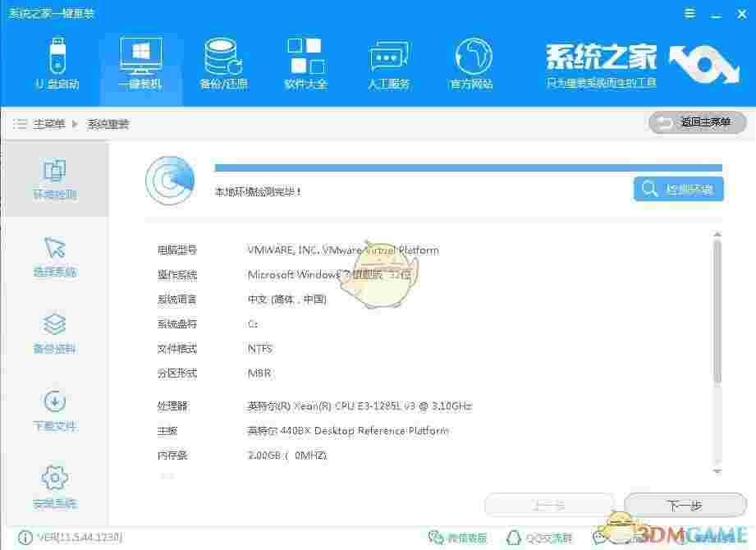The width and height of the screenshot is (756, 550).
Task: Click the 440BX Desktop Reference Platform value
Action: tap(348, 430)
